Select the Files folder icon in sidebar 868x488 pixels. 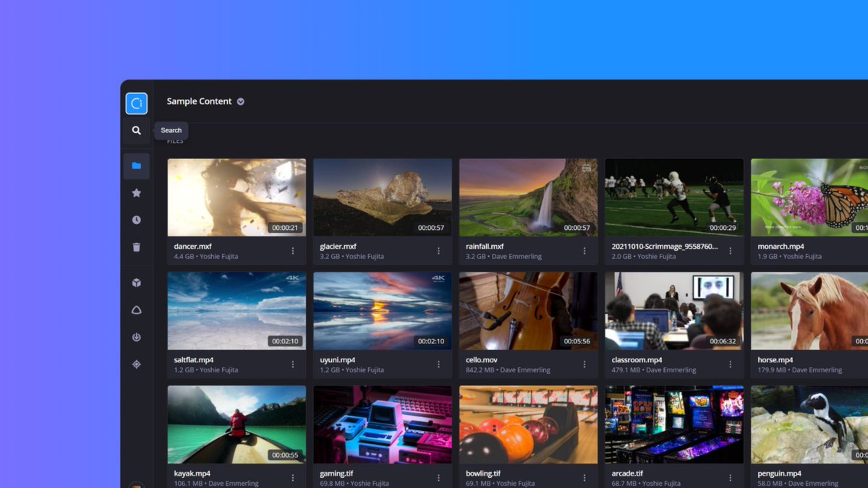[x=136, y=166]
